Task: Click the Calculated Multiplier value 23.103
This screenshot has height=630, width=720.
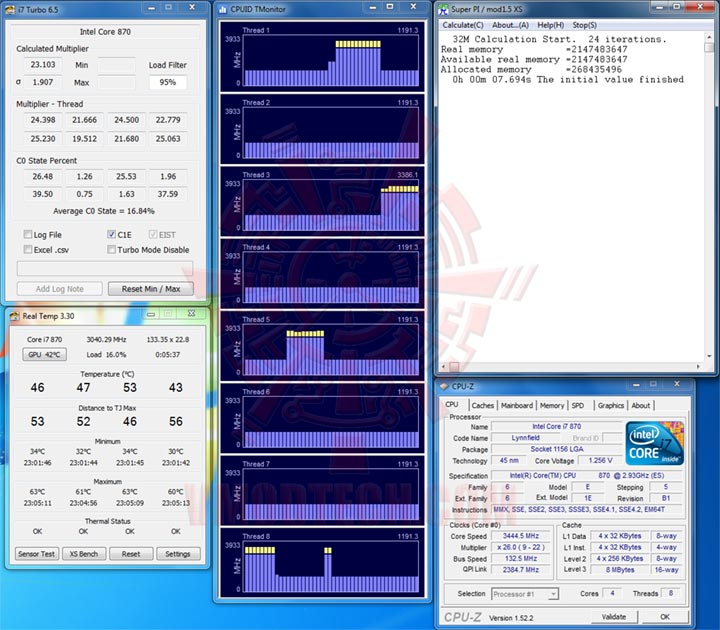Action: (43, 65)
